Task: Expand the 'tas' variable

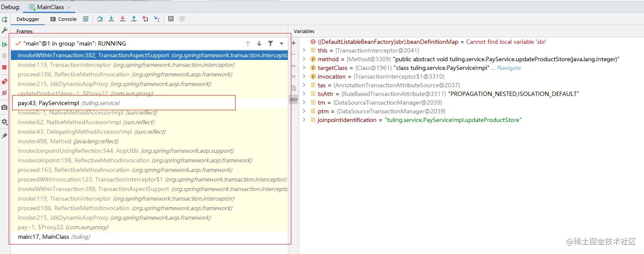Action: (304, 85)
